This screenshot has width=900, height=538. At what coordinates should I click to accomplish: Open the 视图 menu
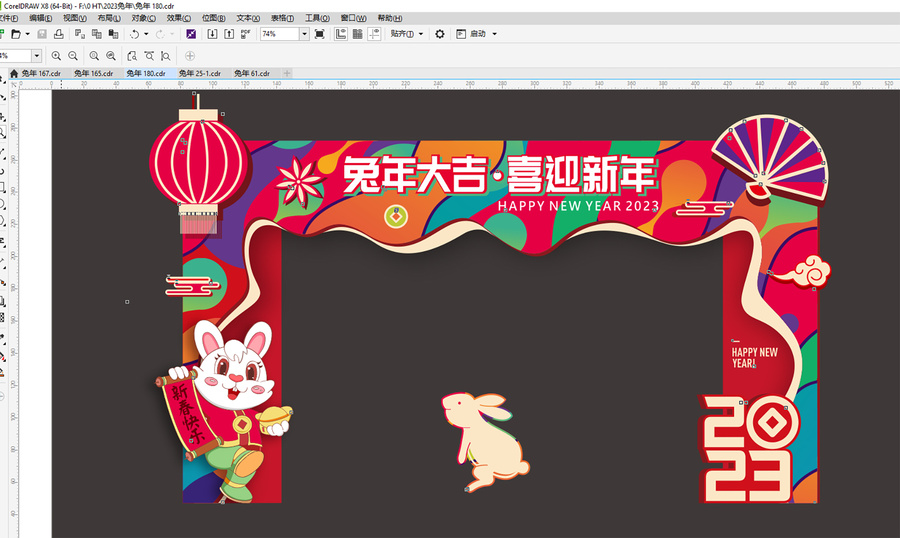point(75,18)
